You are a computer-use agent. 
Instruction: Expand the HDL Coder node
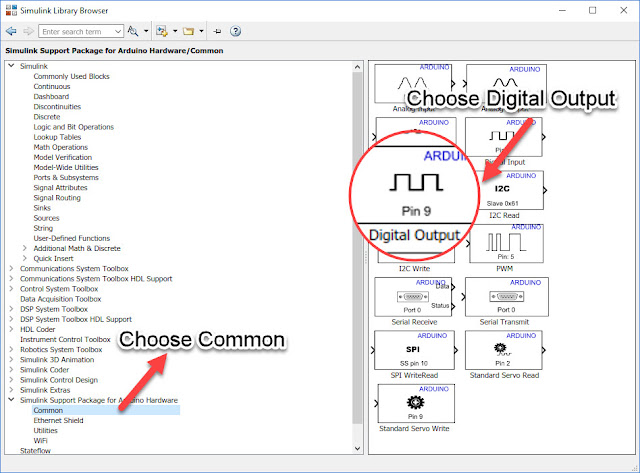tap(11, 329)
